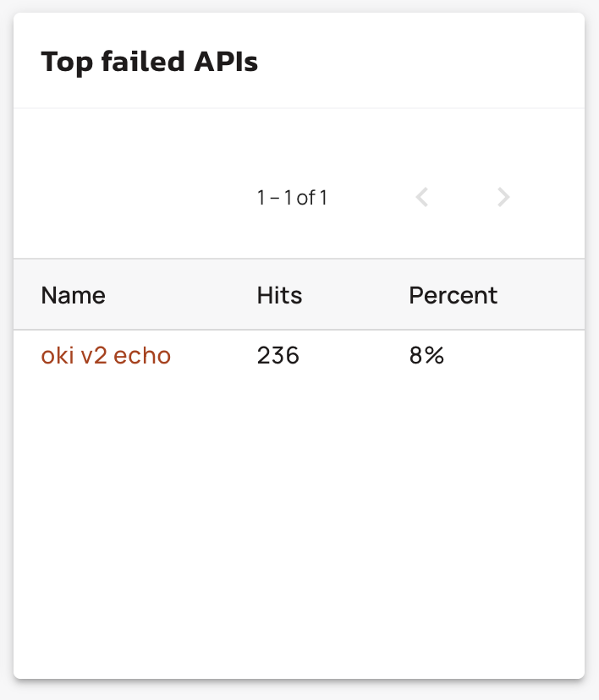599x700 pixels.
Task: Click the 8% percent value cell
Action: (x=426, y=356)
